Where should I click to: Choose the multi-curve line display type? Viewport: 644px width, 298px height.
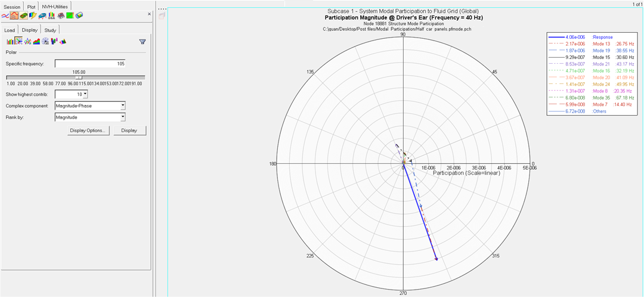tap(28, 41)
